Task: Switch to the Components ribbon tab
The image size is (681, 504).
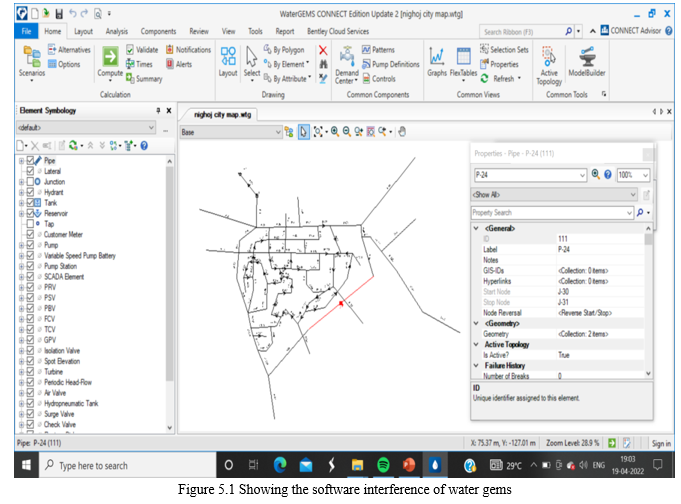Action: click(159, 31)
